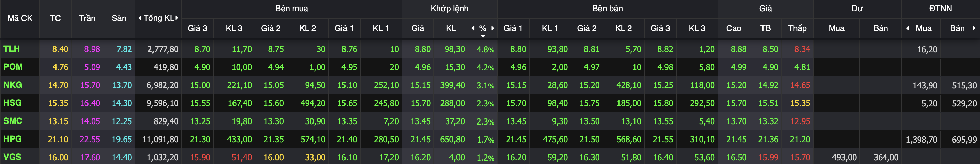Click the Trần ceiling price header
The width and height of the screenshot is (980, 164).
(87, 18)
